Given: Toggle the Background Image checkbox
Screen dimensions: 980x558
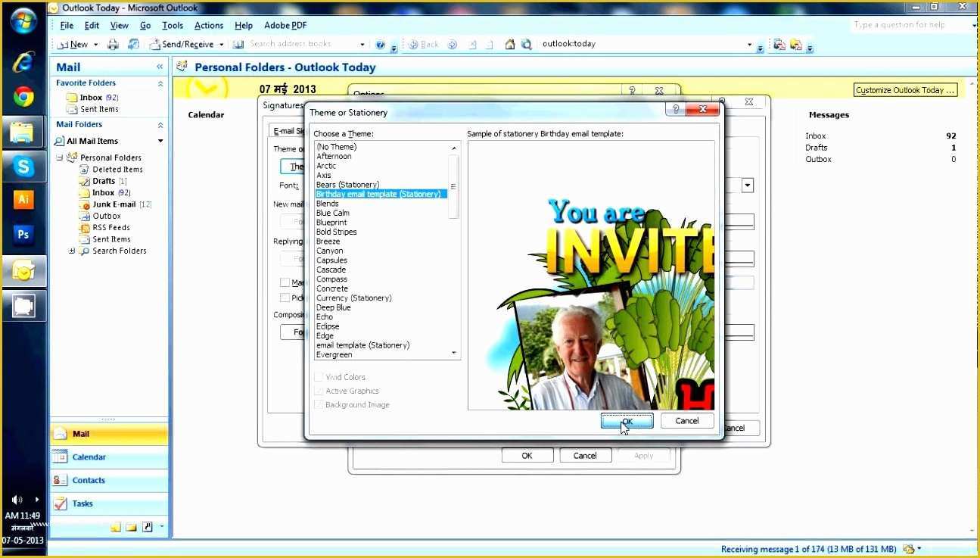Looking at the screenshot, I should (x=319, y=404).
